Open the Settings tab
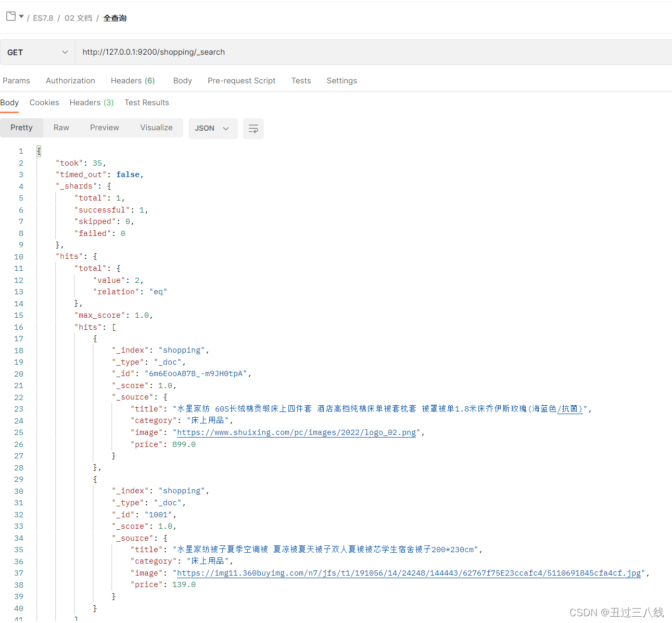This screenshot has width=672, height=623. click(341, 80)
